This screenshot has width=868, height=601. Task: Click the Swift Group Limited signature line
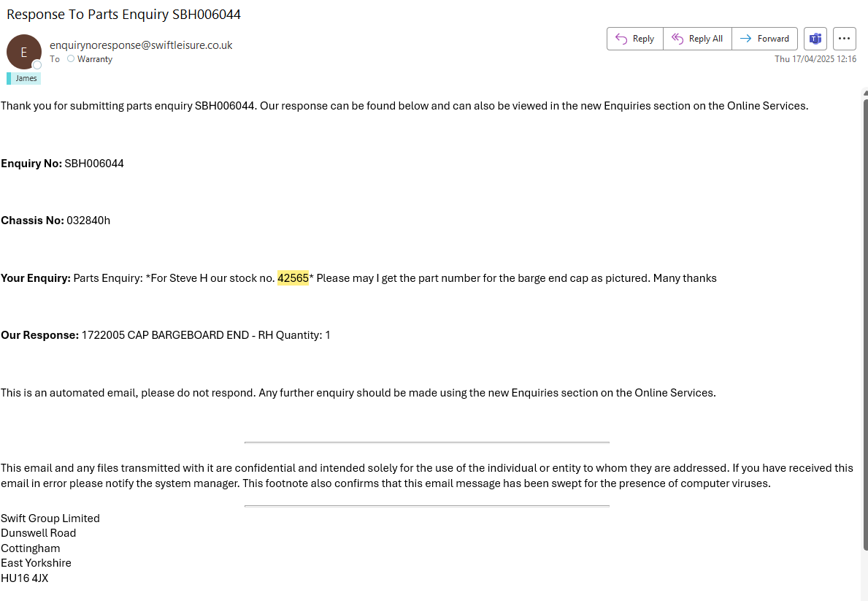[50, 518]
